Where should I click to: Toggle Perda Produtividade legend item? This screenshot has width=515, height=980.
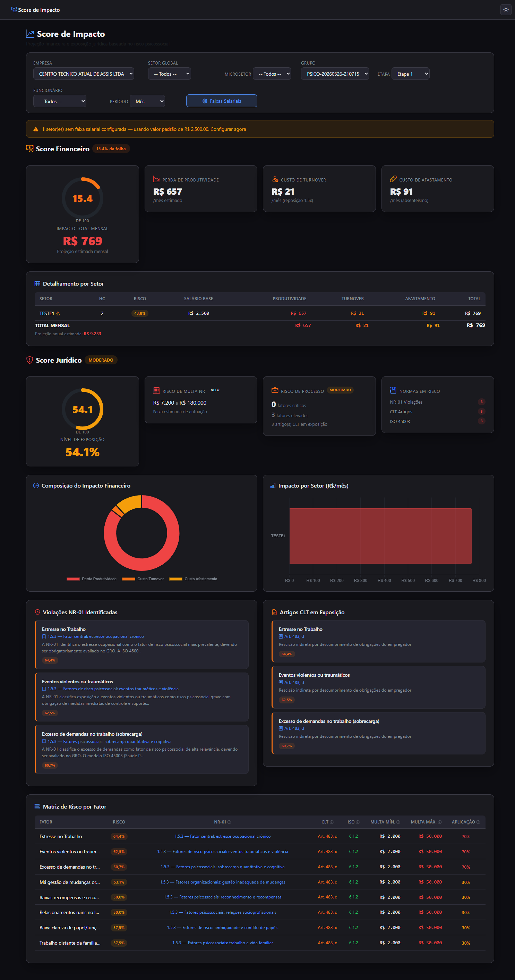coord(92,579)
